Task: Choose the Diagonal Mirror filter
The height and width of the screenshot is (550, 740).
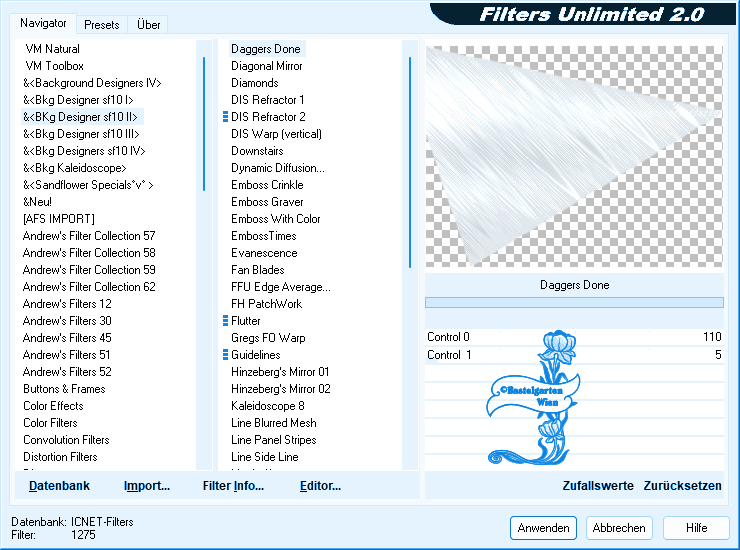Action: (x=267, y=66)
